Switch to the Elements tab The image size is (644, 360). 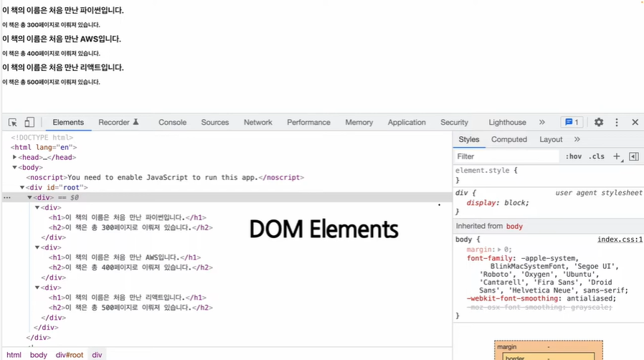[68, 123]
